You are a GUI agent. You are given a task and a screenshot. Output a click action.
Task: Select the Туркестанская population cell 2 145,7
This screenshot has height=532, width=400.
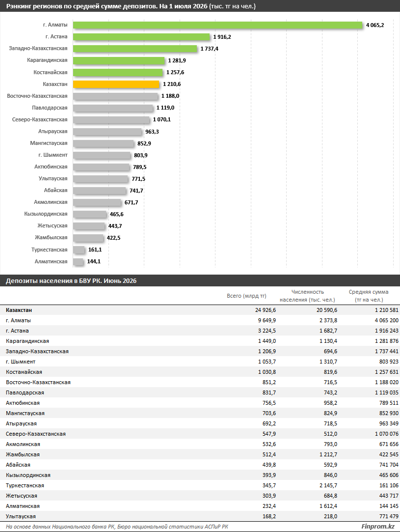point(328,485)
